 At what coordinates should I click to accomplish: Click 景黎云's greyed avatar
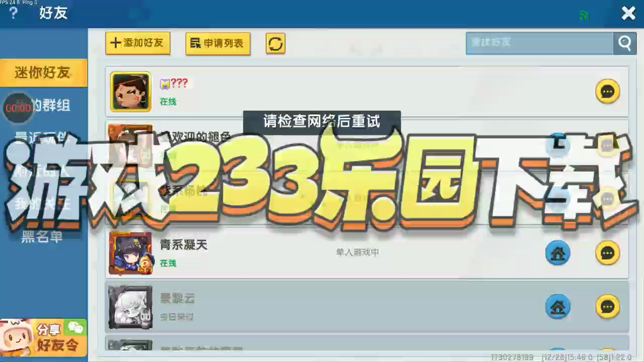coord(130,307)
